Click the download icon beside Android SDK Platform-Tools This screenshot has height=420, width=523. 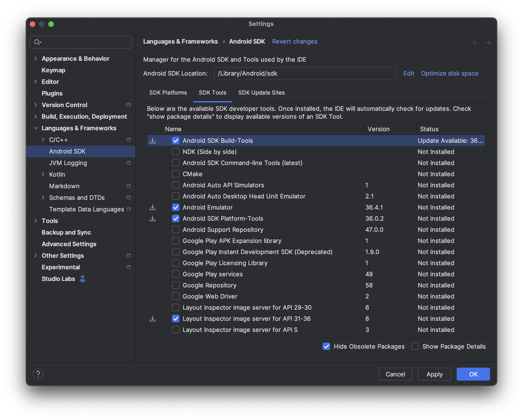[x=153, y=219]
